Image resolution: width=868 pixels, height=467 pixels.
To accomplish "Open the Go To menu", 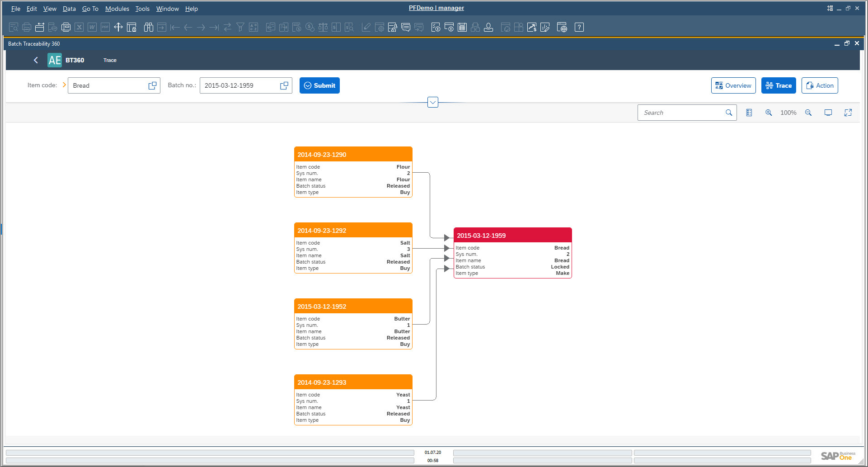I will tap(90, 9).
